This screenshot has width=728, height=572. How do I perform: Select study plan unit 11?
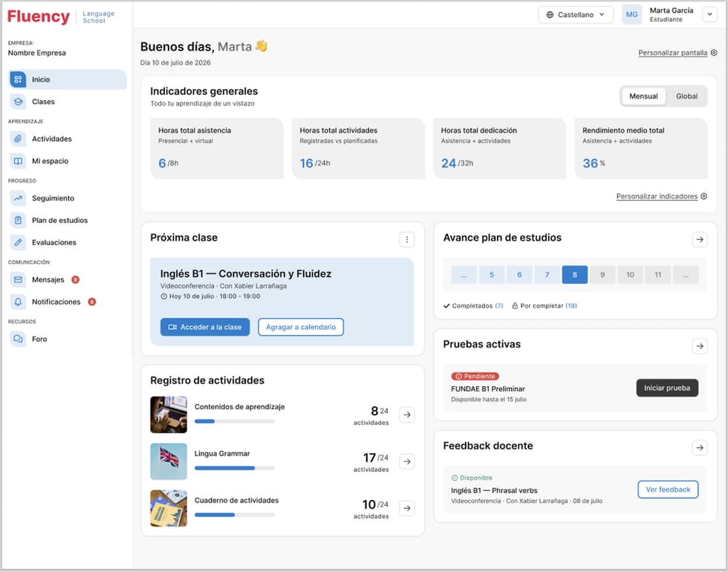pos(658,275)
